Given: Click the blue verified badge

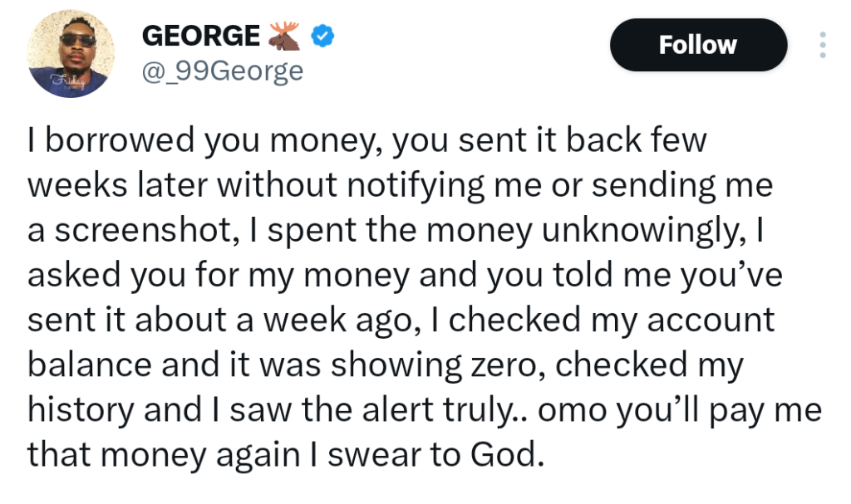Looking at the screenshot, I should coord(322,36).
